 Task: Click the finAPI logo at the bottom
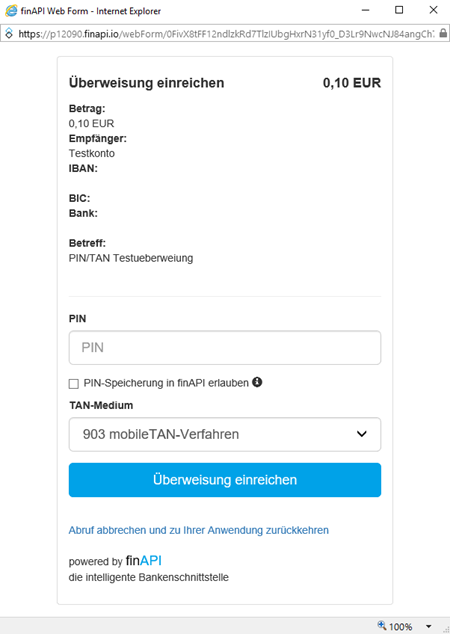click(x=144, y=560)
